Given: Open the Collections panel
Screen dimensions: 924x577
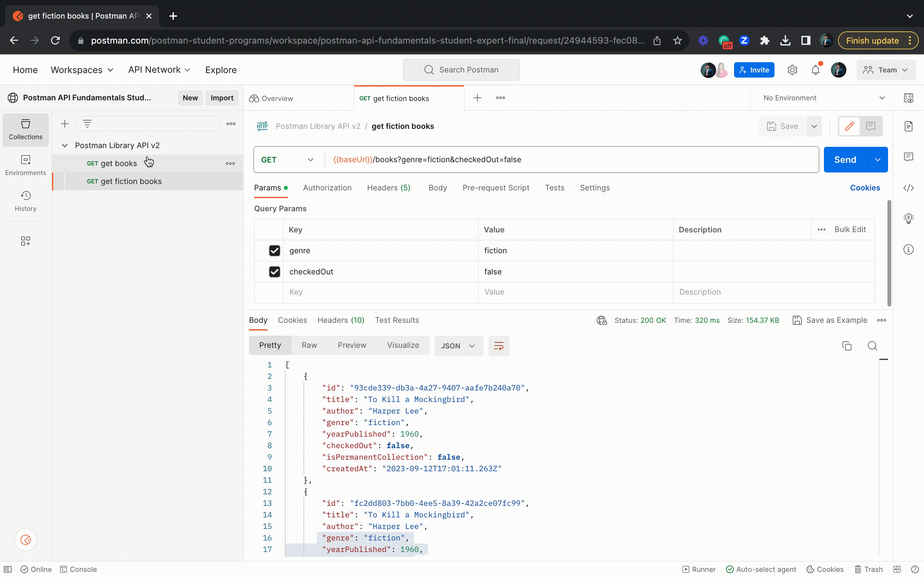Looking at the screenshot, I should click(x=25, y=130).
